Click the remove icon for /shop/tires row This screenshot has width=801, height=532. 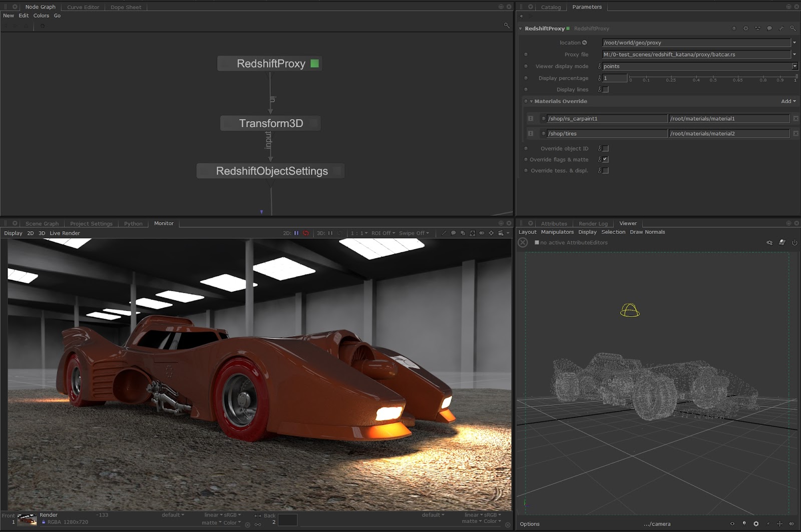coord(796,134)
